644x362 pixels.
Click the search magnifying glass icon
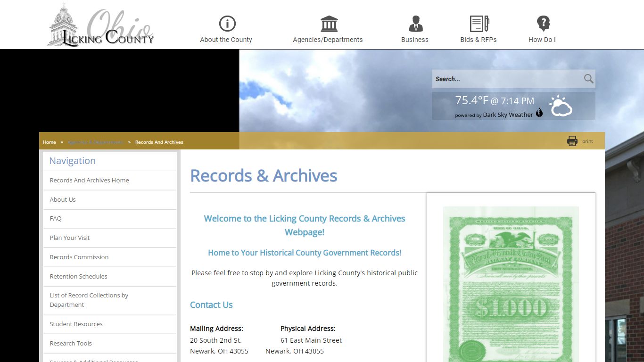588,79
